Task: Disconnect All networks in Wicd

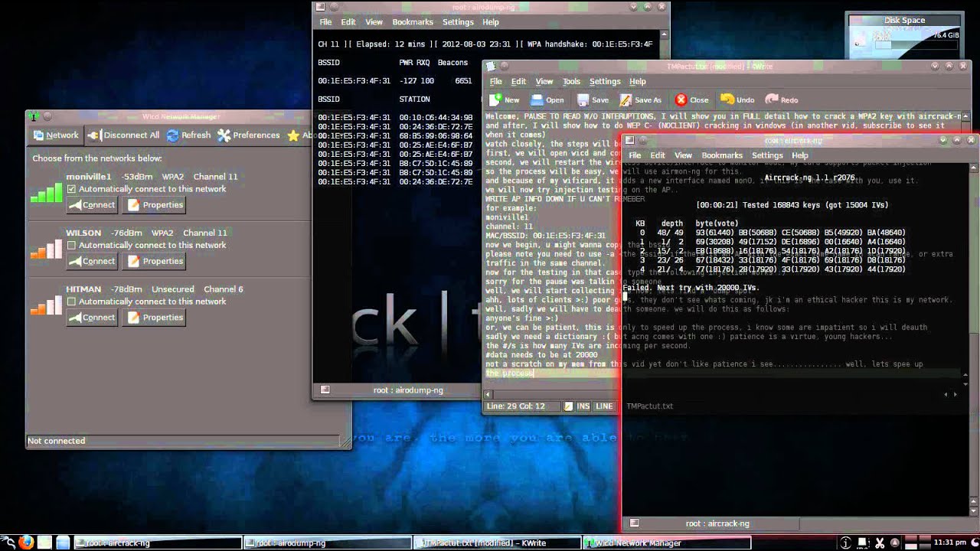Action: (x=122, y=135)
